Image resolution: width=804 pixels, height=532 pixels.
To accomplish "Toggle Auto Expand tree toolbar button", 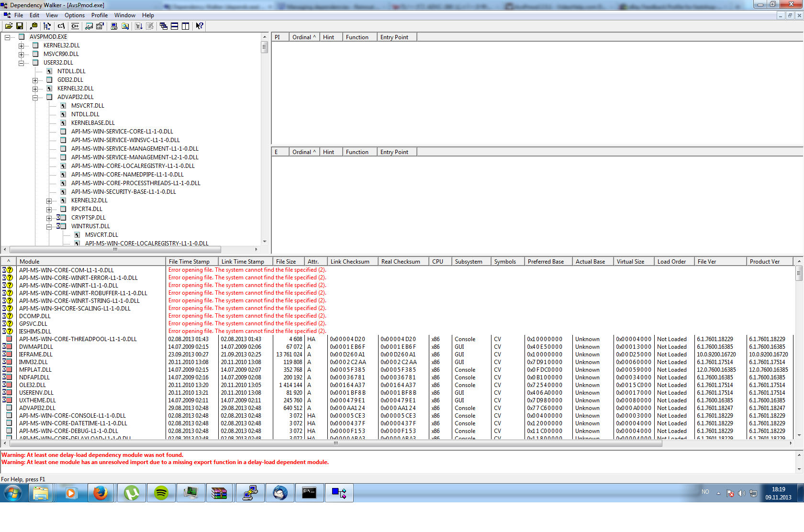I will coord(47,26).
